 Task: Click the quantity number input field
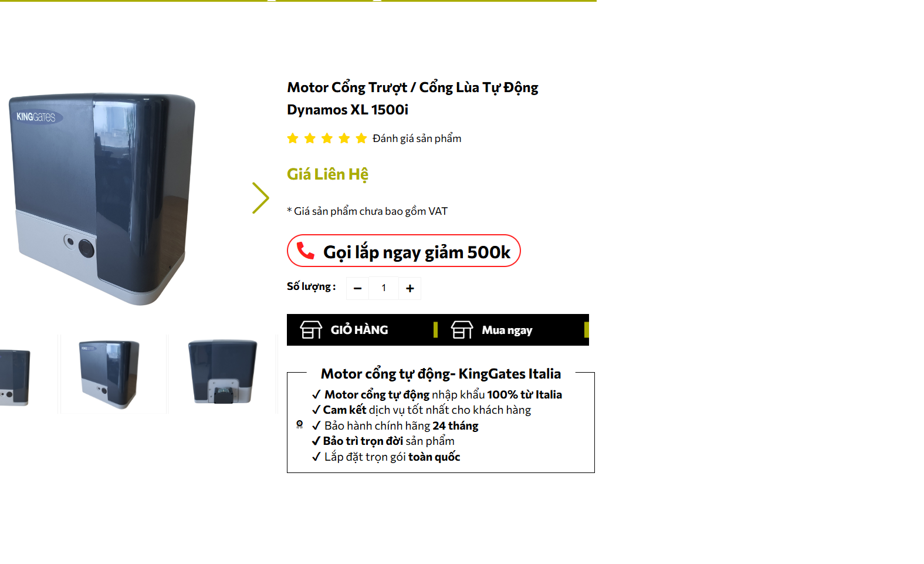pyautogui.click(x=384, y=288)
